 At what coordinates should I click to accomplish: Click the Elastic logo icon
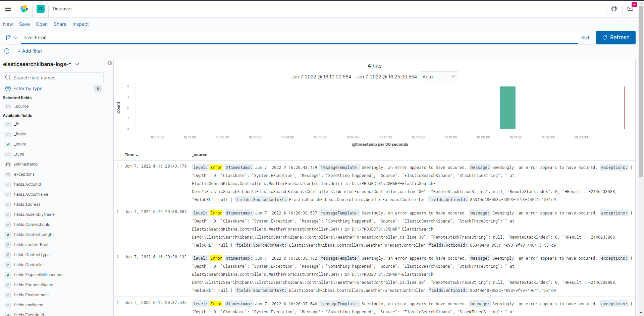pyautogui.click(x=24, y=9)
